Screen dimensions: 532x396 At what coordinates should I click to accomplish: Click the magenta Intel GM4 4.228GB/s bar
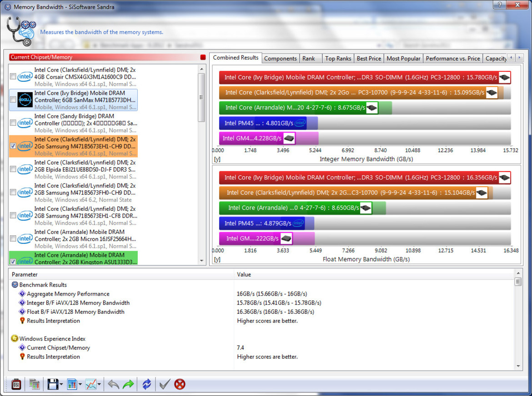point(257,138)
